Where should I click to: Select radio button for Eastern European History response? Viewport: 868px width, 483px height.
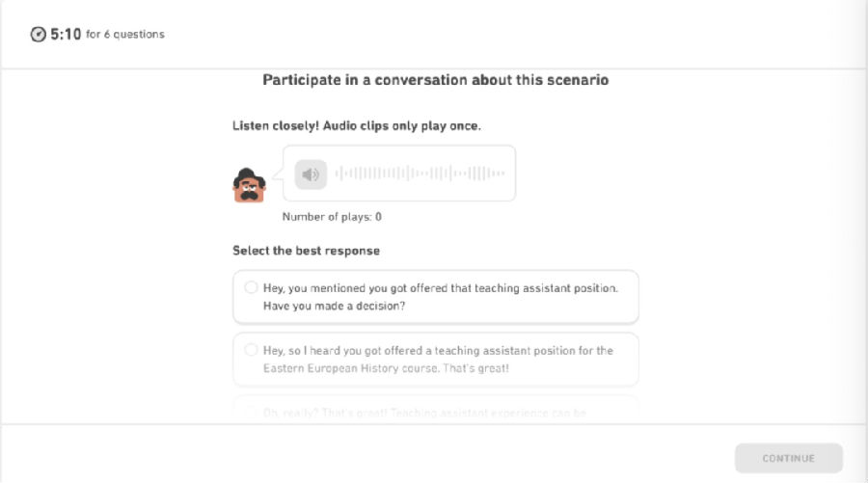point(251,350)
